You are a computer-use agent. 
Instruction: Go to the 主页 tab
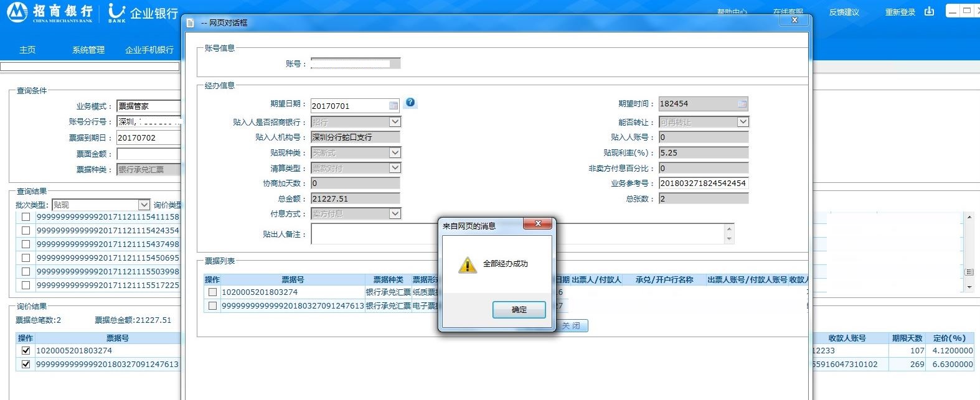coord(27,50)
